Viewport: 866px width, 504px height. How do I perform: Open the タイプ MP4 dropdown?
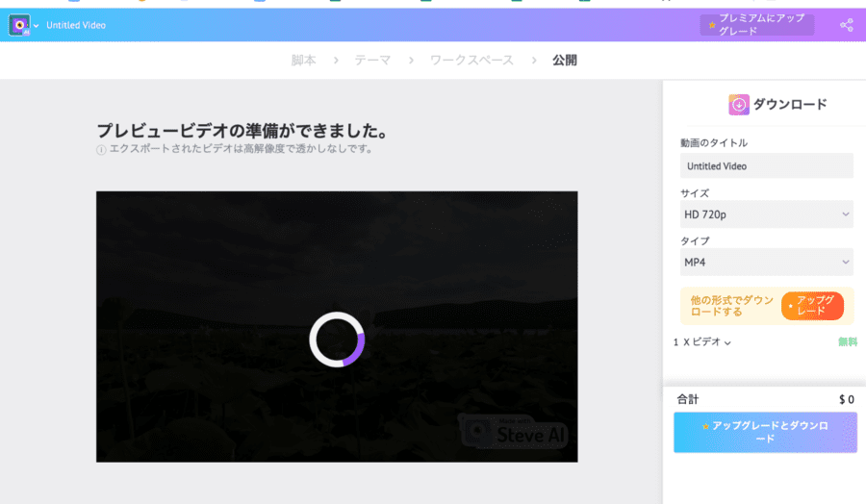click(766, 262)
